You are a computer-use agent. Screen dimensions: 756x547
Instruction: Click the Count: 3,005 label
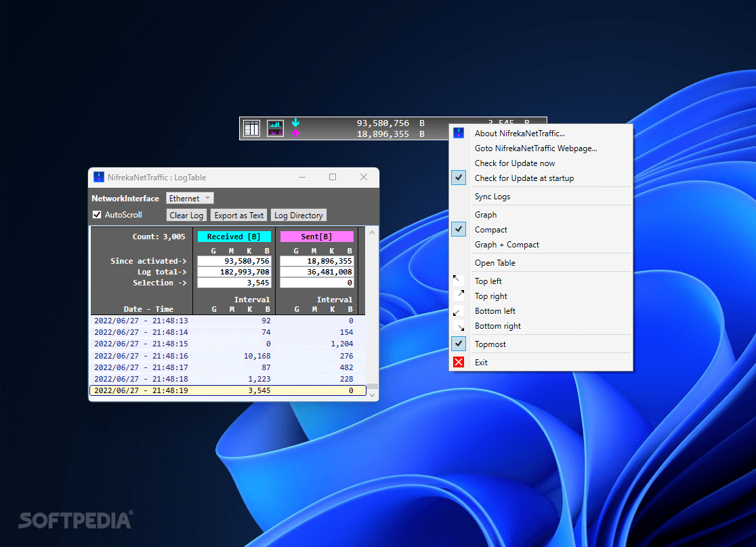159,237
